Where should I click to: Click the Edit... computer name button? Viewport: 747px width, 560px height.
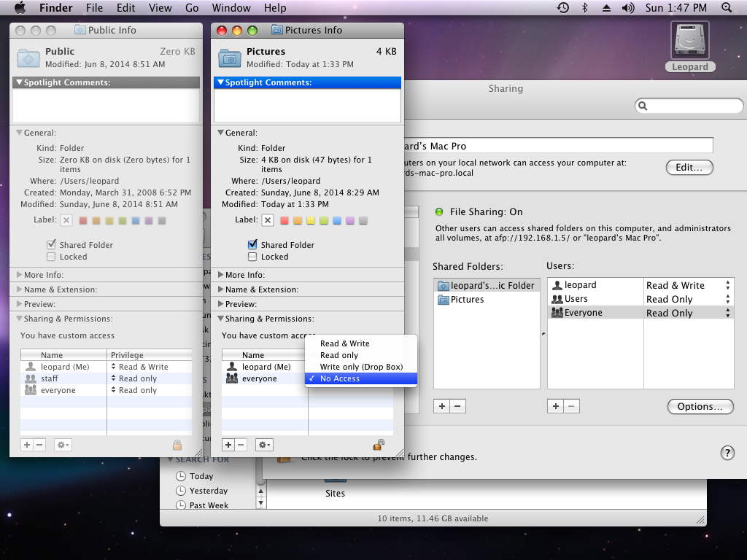[x=689, y=167]
